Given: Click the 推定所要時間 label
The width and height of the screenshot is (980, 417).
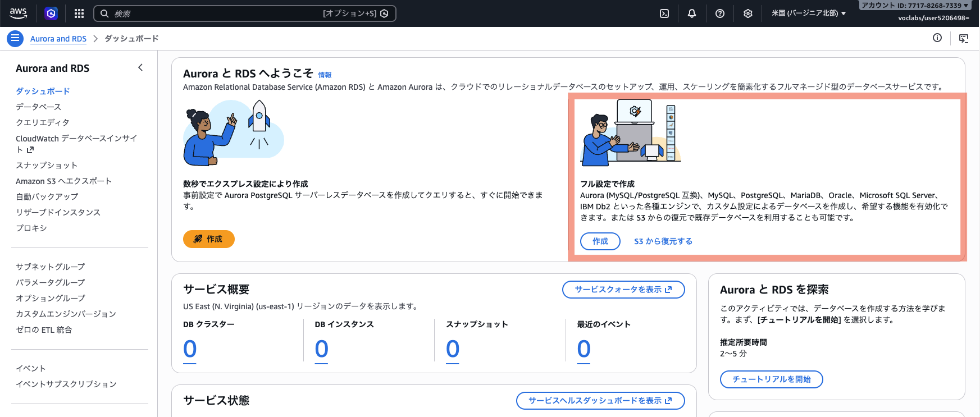Looking at the screenshot, I should click(x=744, y=342).
